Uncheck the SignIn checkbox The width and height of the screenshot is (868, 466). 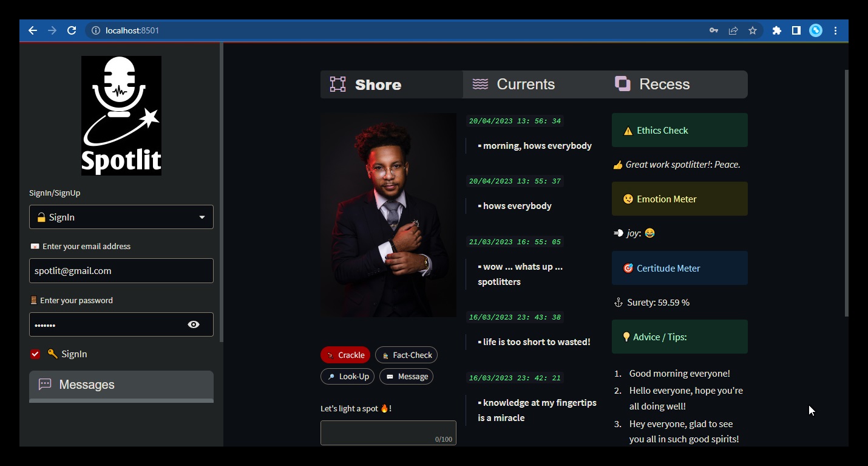(35, 354)
